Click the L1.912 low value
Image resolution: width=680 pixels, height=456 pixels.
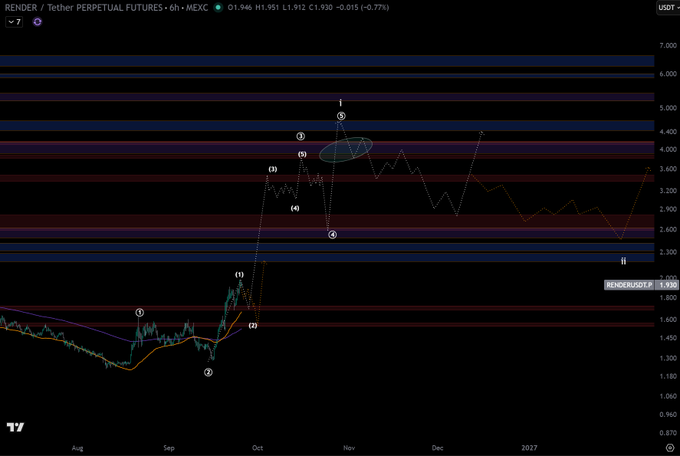pyautogui.click(x=295, y=7)
